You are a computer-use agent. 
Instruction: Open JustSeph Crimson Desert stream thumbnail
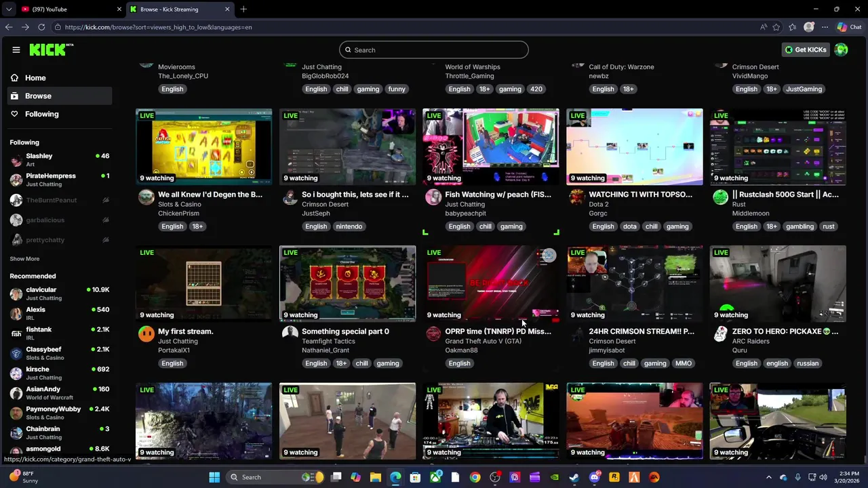point(347,146)
